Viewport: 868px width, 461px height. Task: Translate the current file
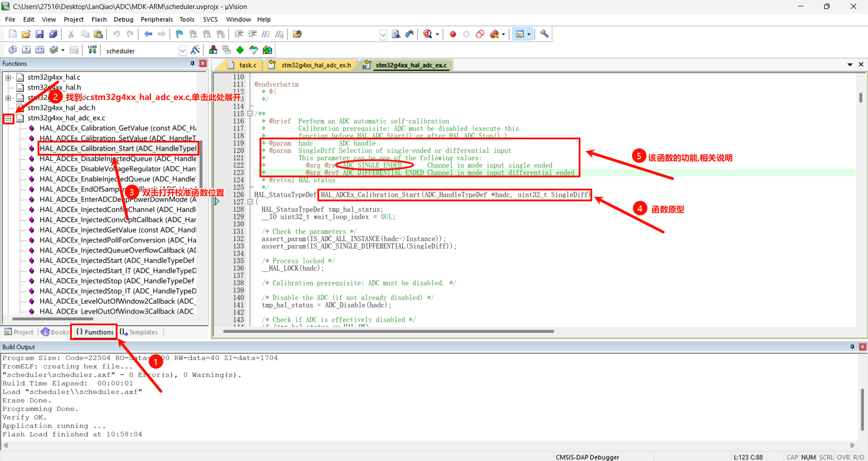[x=13, y=50]
